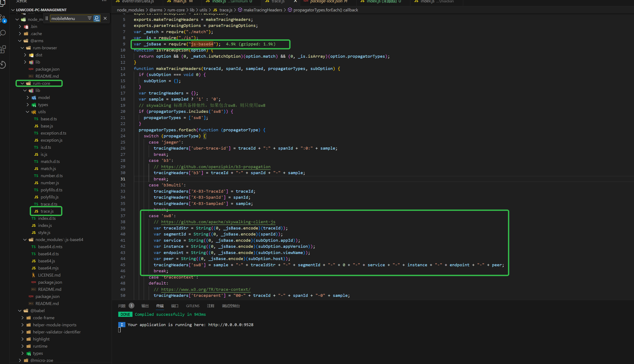Viewport: 634px width, 364px height.
Task: Click the DONE badge in the terminal
Action: (x=125, y=314)
